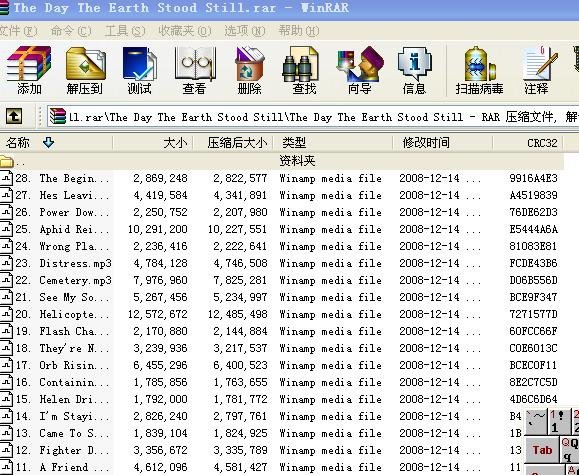Screen dimensions: 579x475
Task: Open the 注释 (Comment) notepad icon
Action: click(x=536, y=69)
